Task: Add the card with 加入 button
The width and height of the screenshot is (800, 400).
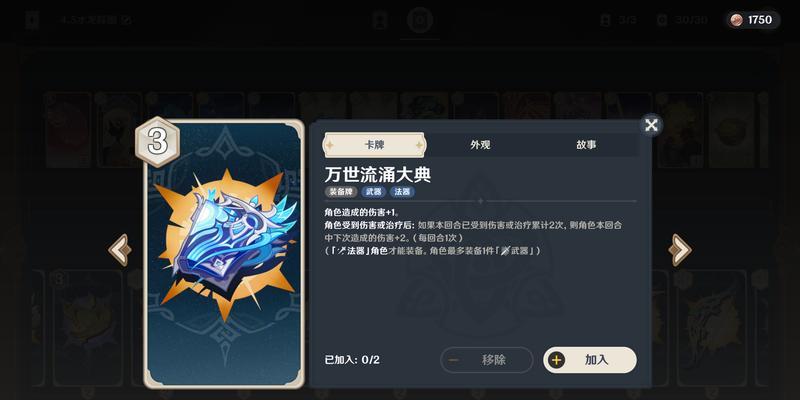Action: coord(590,360)
